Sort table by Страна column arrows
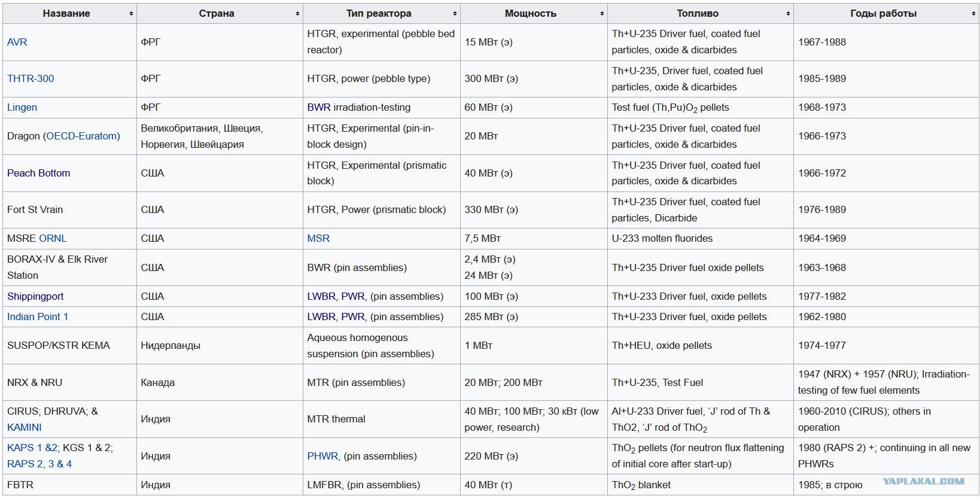980x499 pixels. pos(297,14)
